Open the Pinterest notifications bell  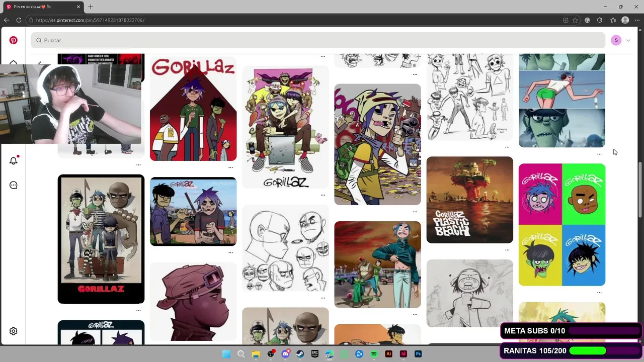(14, 160)
